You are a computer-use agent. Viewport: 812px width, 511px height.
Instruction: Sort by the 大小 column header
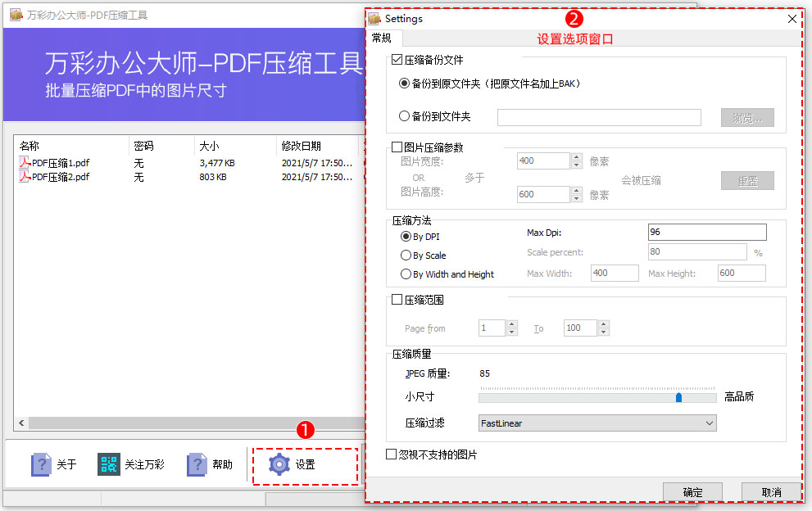[236, 146]
